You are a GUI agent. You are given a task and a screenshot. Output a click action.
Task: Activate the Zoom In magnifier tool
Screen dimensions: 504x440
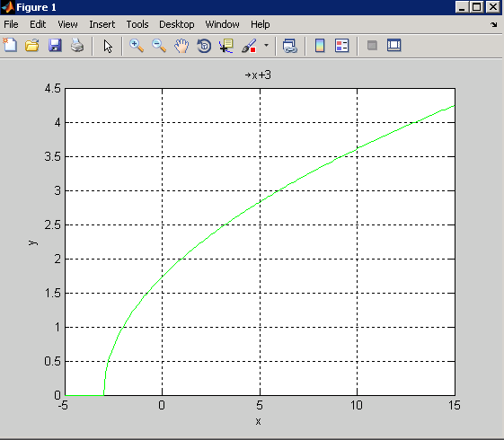point(137,45)
